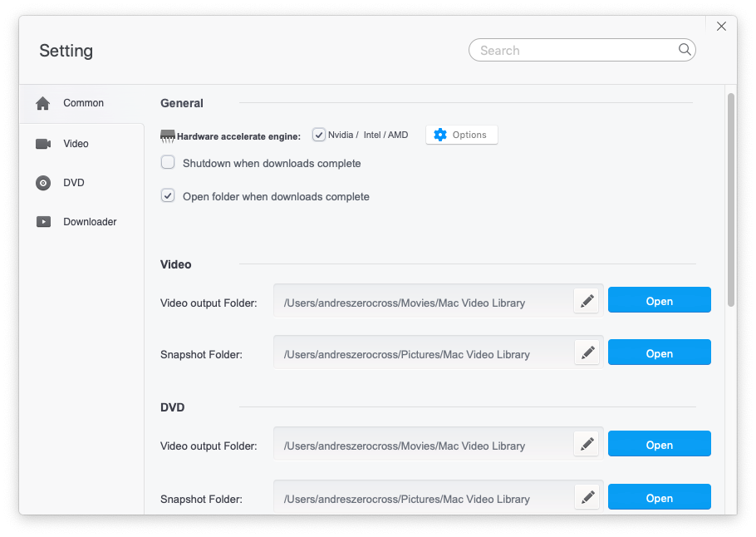The image size is (756, 537).
Task: Select the Common settings tab
Action: [x=81, y=103]
